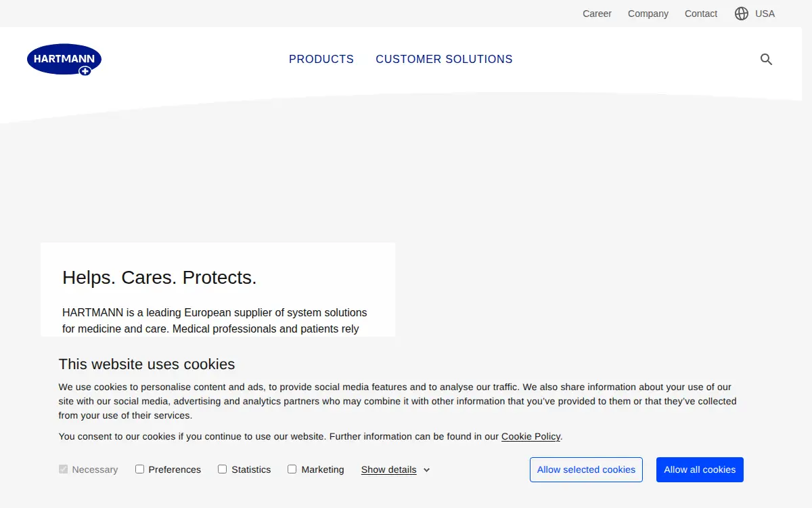
Task: Click the globe language icon
Action: 742,14
